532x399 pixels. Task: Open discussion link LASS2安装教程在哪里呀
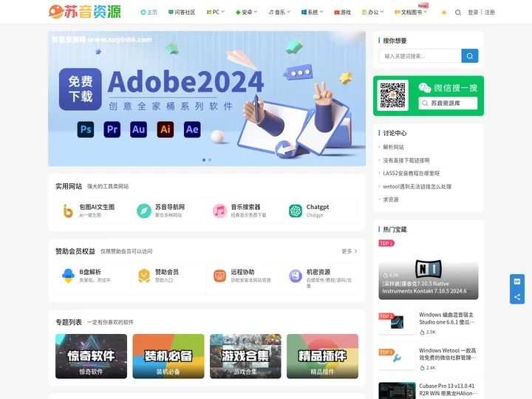click(411, 174)
